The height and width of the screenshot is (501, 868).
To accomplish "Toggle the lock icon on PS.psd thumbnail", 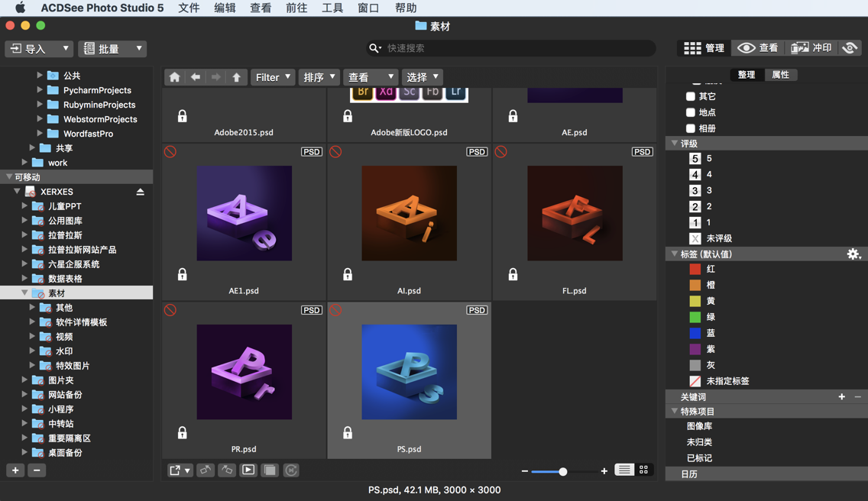I will pos(348,432).
